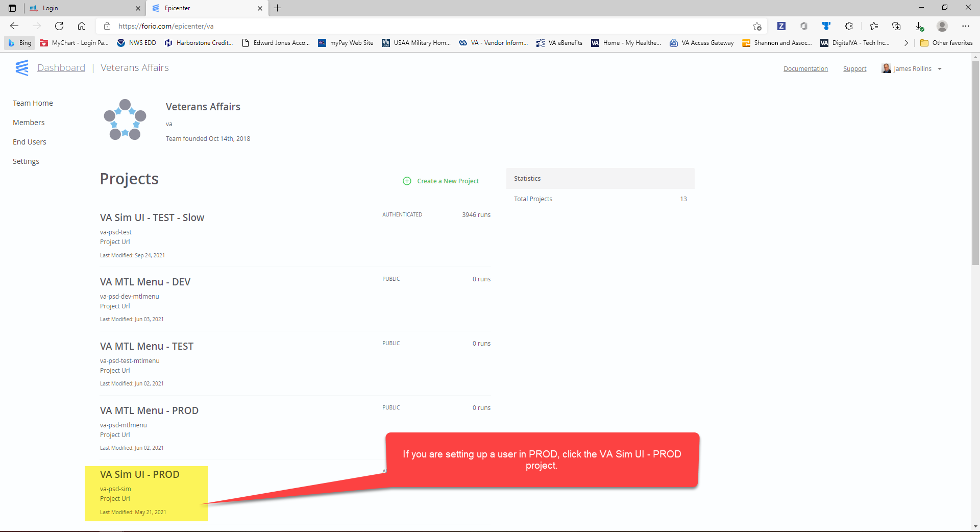Open browser profile avatar icon
Viewport: 980px width, 532px height.
coord(942,26)
